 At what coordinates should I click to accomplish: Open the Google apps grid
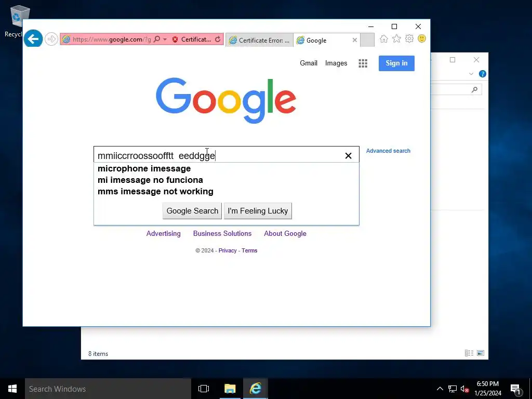[x=363, y=63]
